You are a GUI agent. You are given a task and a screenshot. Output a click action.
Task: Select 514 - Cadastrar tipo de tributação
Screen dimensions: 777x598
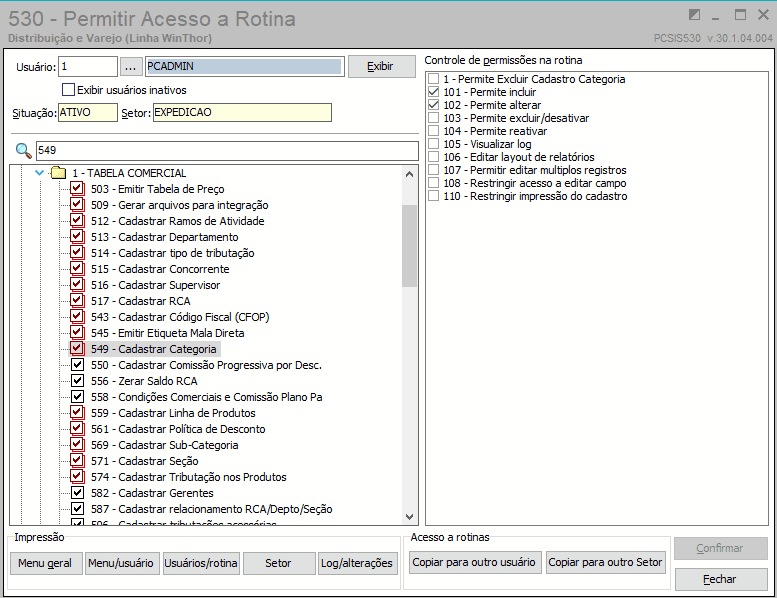[172, 253]
